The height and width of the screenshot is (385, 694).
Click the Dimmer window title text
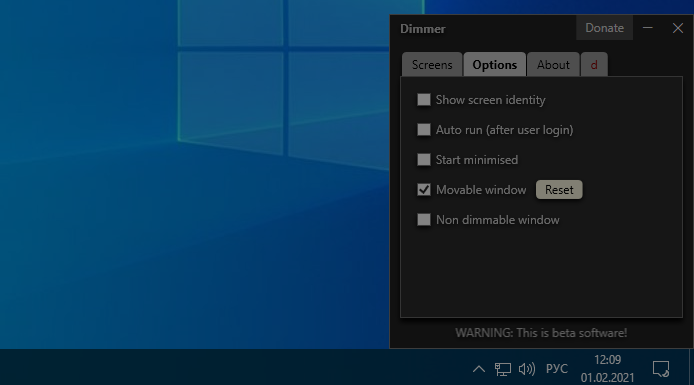[423, 29]
